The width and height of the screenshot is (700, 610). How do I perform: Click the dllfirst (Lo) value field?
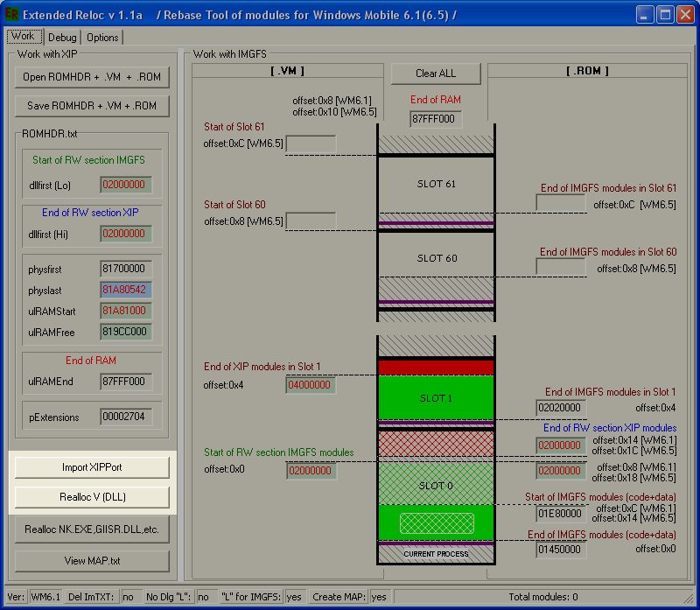[126, 185]
